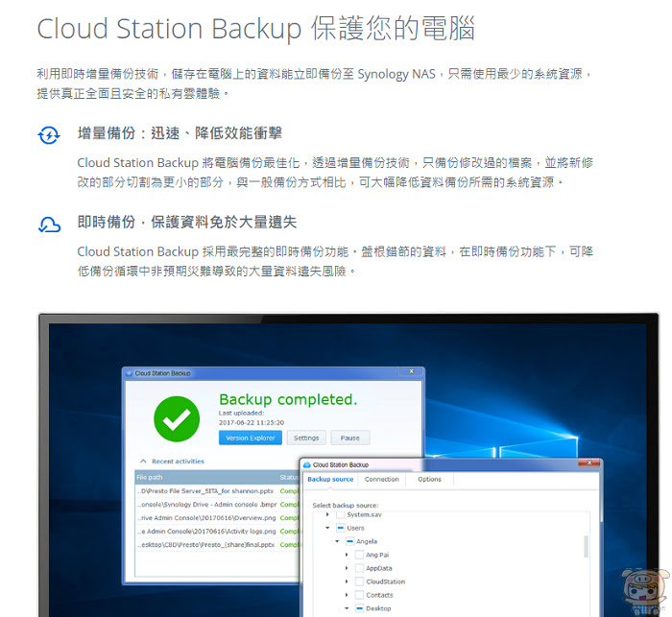Viewport: 672px width, 617px height.
Task: Expand the System.sav tree node
Action: (328, 514)
